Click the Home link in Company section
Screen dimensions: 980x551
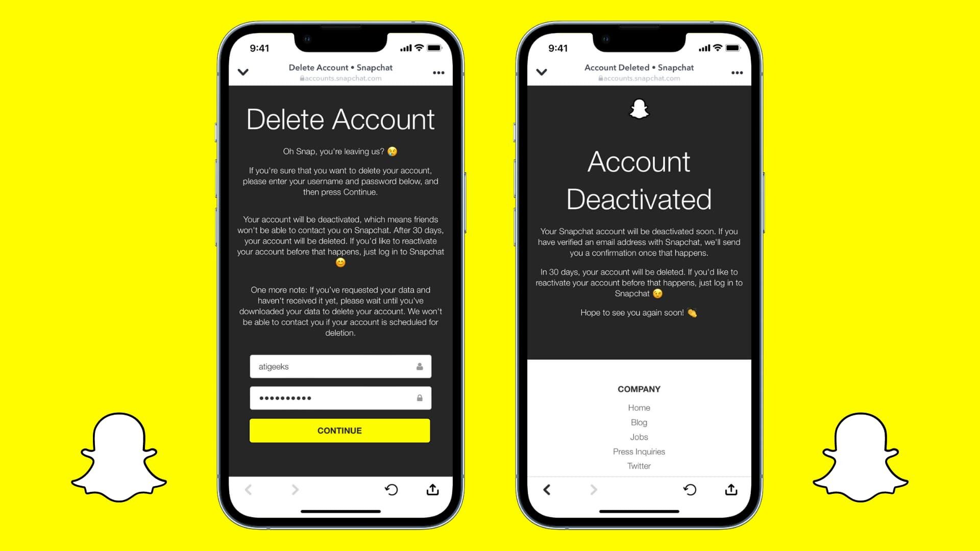click(x=638, y=408)
